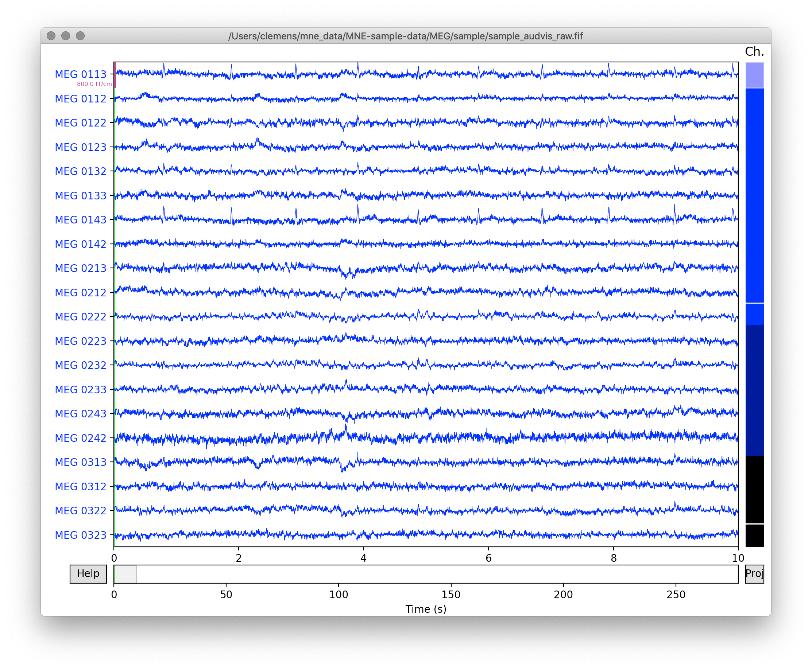
Task: Jump to 100 s on the time scrollbar
Action: 339,574
